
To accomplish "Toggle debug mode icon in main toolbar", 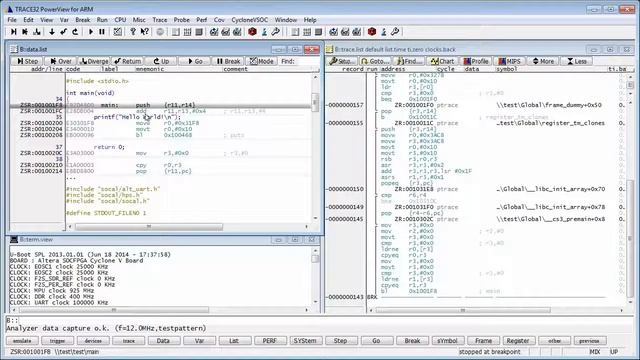I will pyautogui.click(x=118, y=32).
